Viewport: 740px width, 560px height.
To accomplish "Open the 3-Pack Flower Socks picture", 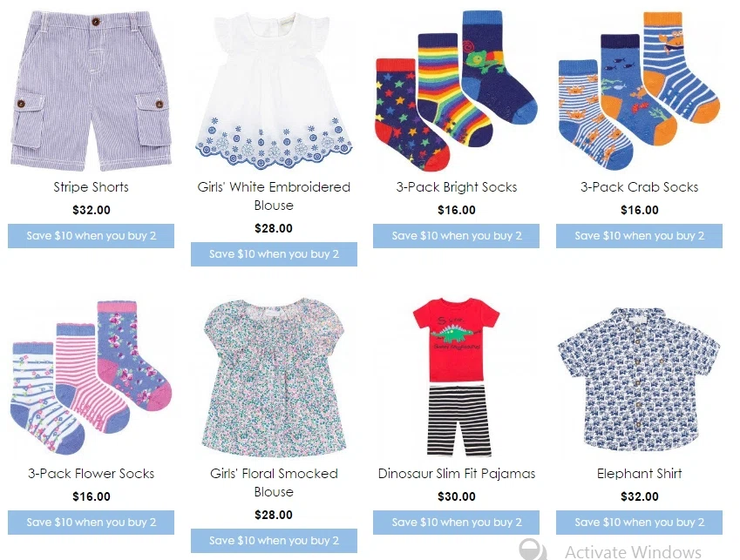I will pos(92,377).
